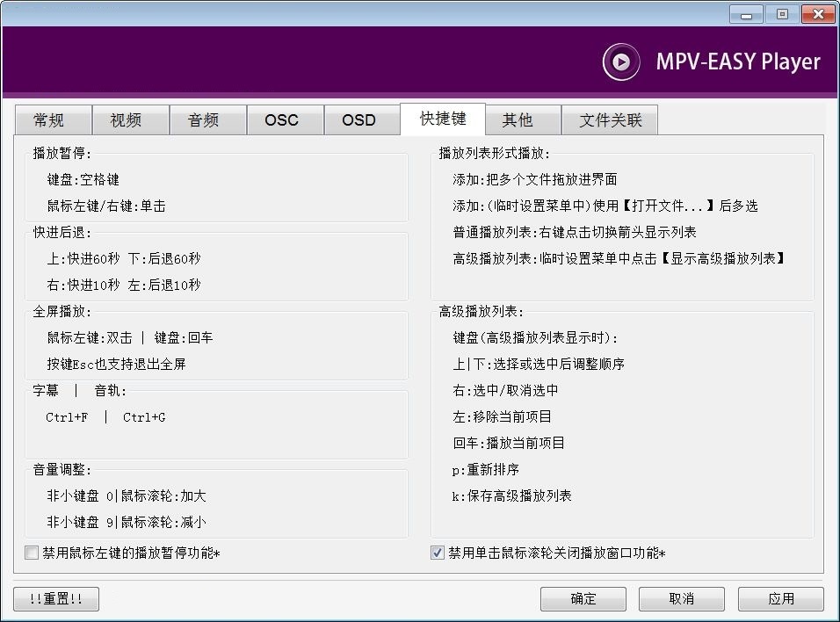Click the 音量调整: group label
Screen dimensions: 840x622
[62, 470]
